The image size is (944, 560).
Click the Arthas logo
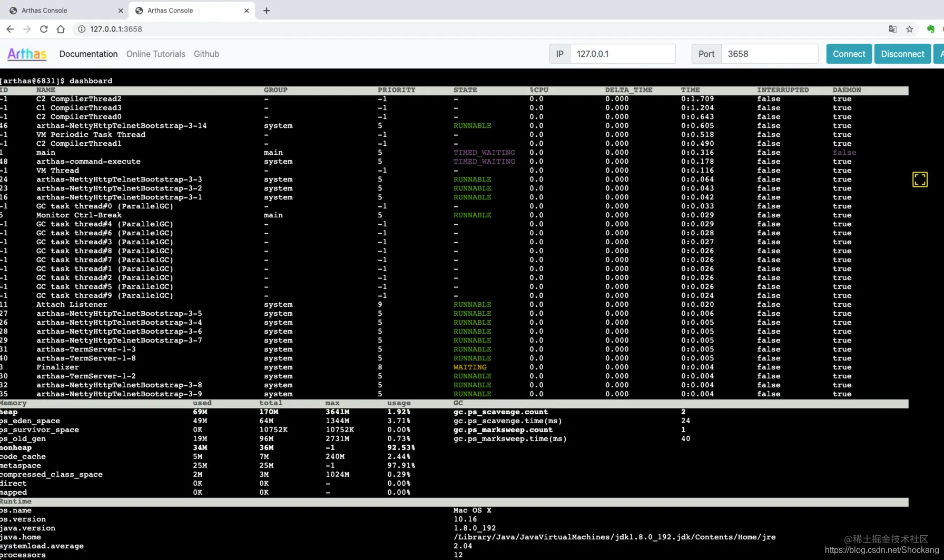(27, 54)
